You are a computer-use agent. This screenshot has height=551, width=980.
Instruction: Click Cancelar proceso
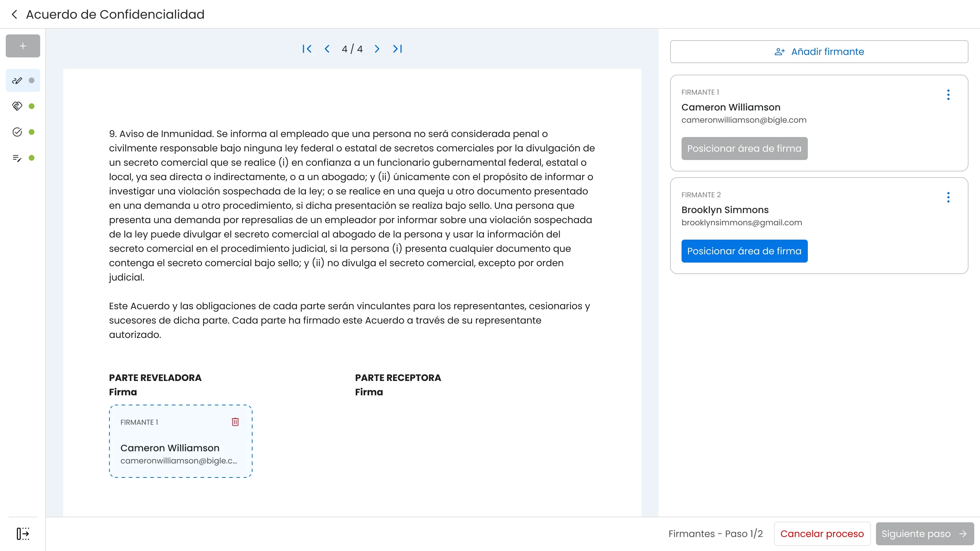coord(822,533)
